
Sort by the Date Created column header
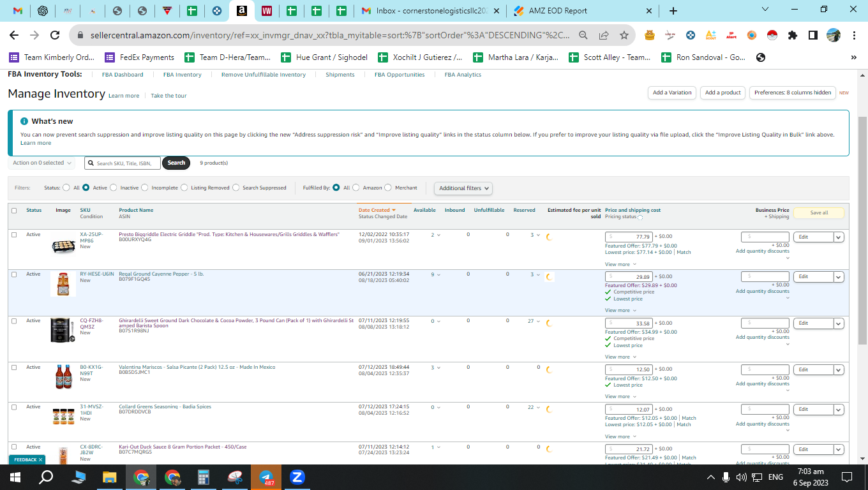coord(377,210)
